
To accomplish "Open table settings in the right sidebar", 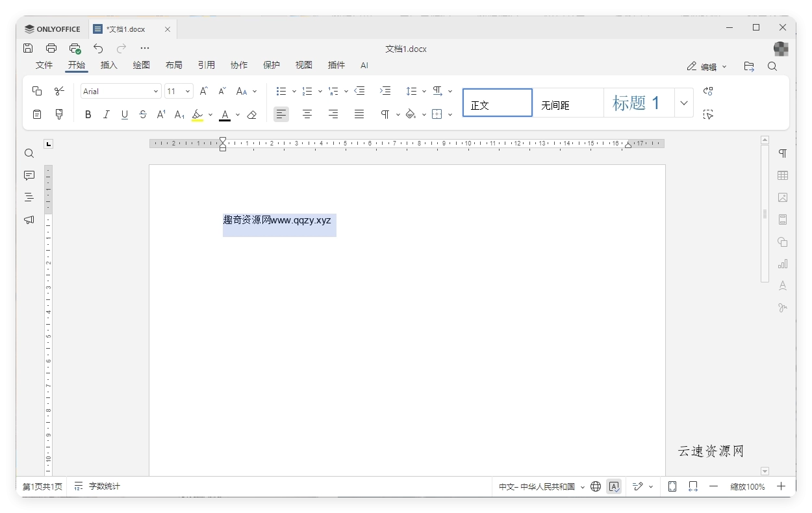I will point(782,175).
